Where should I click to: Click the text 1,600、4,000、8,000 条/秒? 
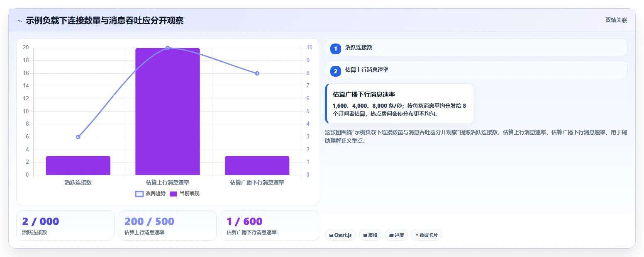click(x=367, y=106)
